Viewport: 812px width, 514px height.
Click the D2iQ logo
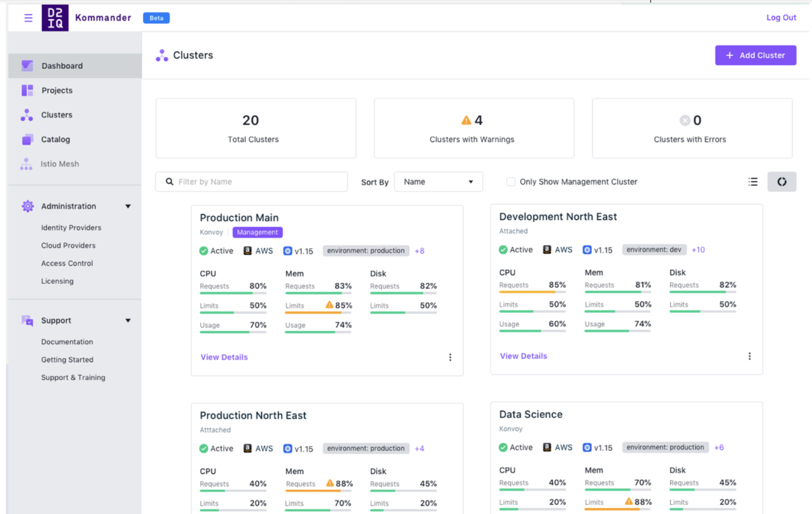55,18
